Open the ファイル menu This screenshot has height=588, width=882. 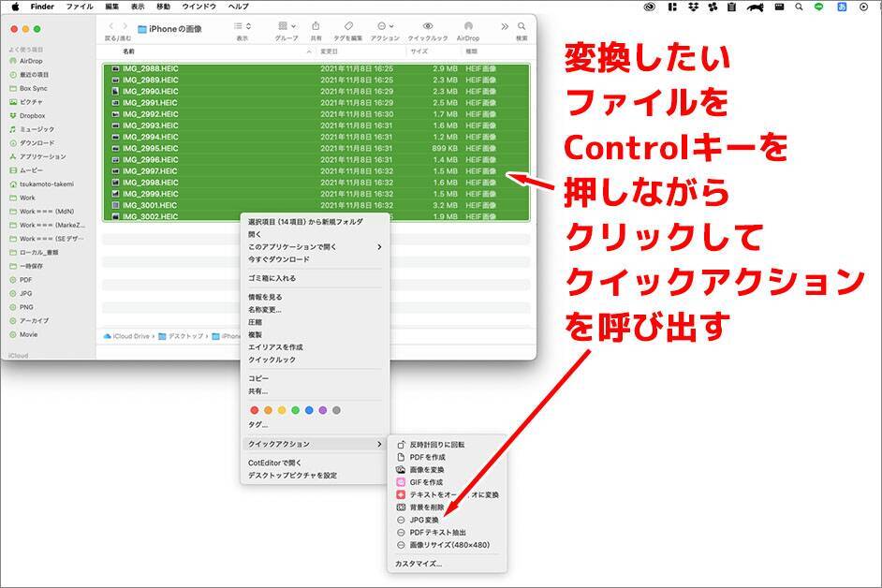80,7
